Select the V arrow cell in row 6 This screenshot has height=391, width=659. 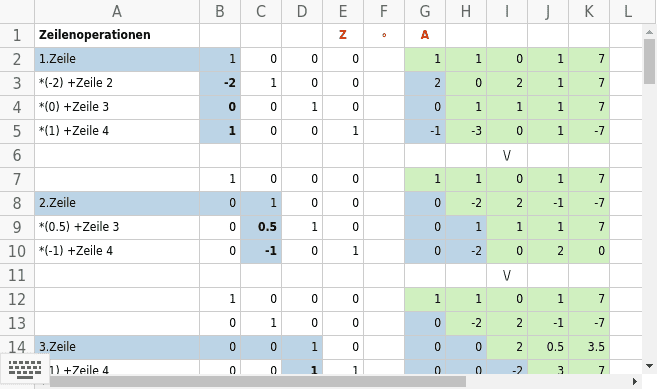[507, 156]
